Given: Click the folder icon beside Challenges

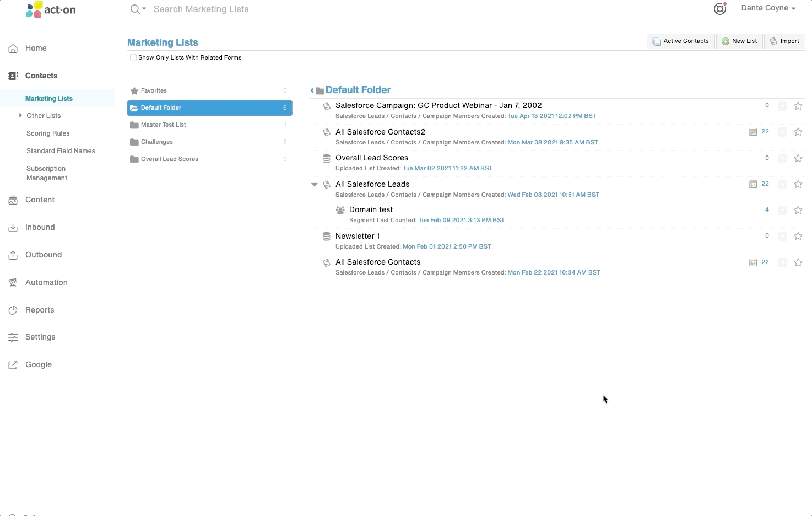Looking at the screenshot, I should pos(134,142).
